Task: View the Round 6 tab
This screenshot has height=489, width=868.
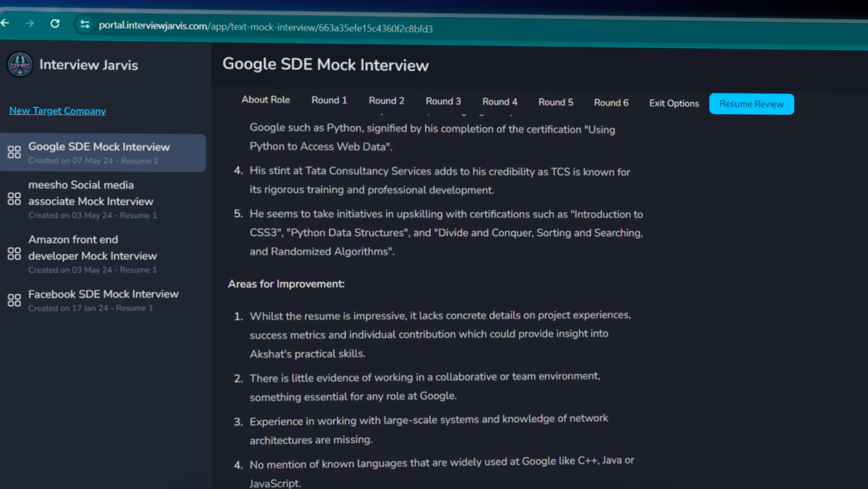Action: click(611, 103)
